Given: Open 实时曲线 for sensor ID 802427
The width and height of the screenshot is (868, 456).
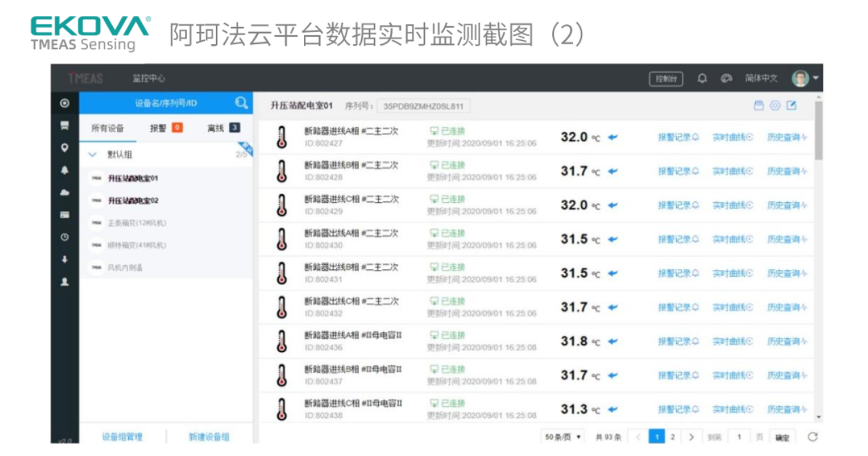Looking at the screenshot, I should (731, 137).
